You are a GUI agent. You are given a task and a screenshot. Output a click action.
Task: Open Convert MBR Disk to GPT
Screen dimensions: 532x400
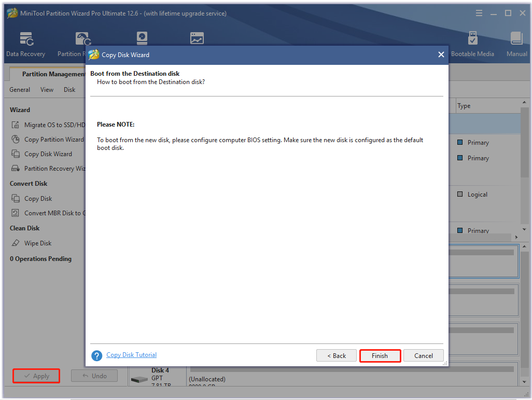pos(52,213)
